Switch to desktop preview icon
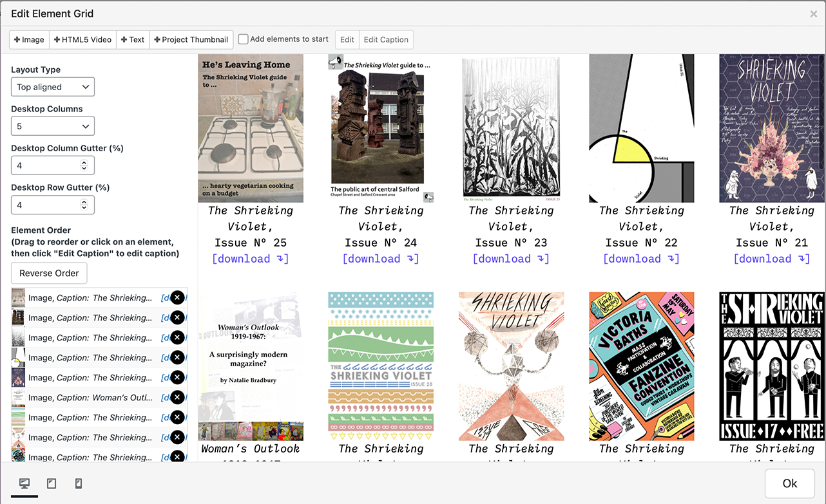 pyautogui.click(x=24, y=483)
